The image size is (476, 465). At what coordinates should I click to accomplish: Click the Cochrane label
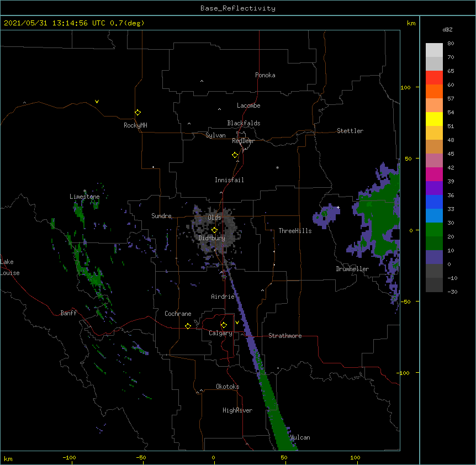[178, 314]
